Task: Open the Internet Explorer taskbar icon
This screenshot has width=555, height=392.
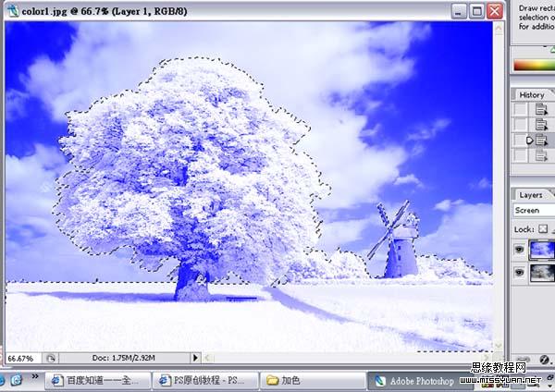Action: click(x=16, y=380)
